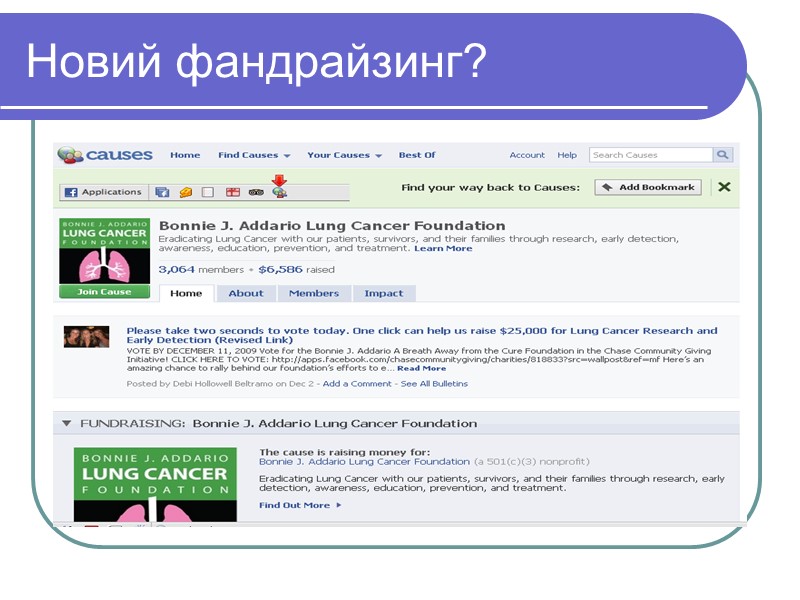Go to Home in top navigation
The height and width of the screenshot is (600, 800).
click(185, 155)
